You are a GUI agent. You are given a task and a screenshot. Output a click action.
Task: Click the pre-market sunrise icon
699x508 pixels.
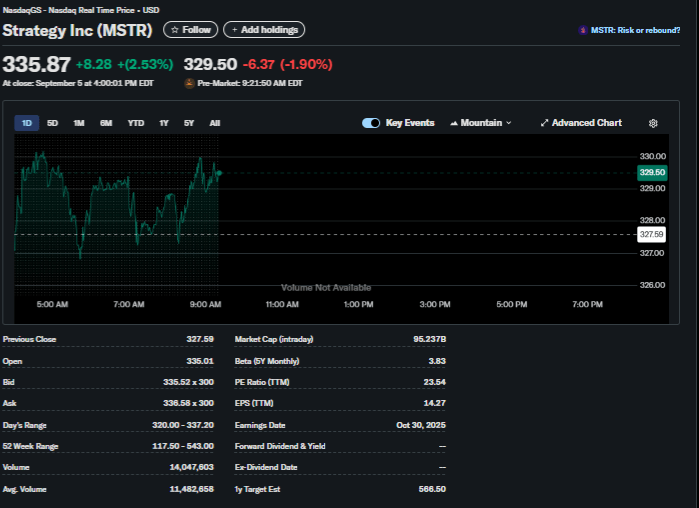coord(189,83)
